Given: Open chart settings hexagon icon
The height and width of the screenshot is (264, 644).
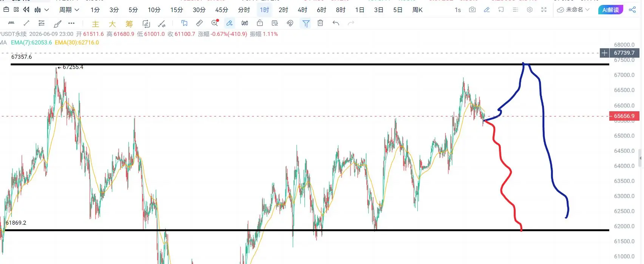Looking at the screenshot, I should [x=530, y=10].
